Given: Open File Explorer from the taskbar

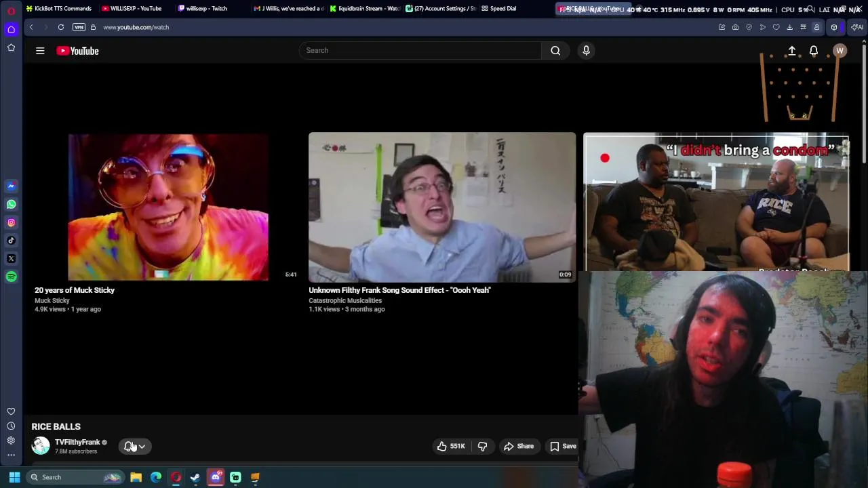Looking at the screenshot, I should click(x=136, y=477).
